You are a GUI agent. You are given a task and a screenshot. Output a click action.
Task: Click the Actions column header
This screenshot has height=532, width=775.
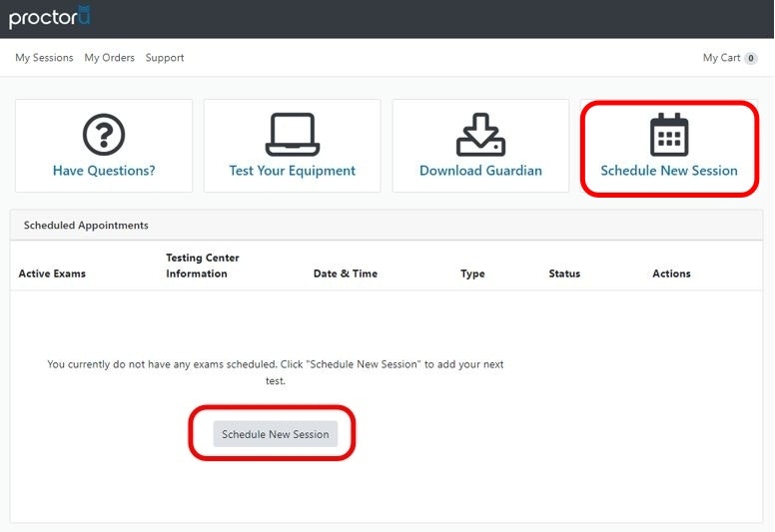pyautogui.click(x=671, y=273)
